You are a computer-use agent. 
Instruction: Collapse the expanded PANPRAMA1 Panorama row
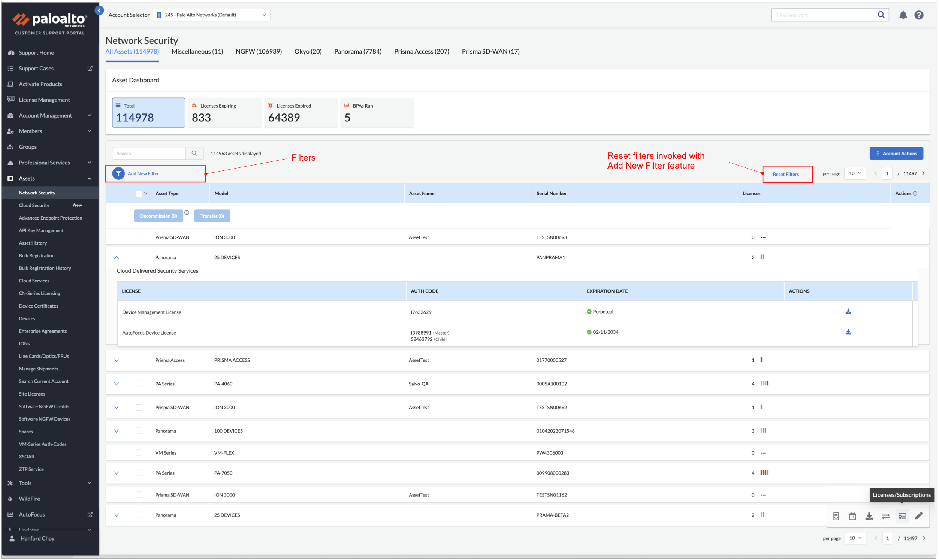pyautogui.click(x=116, y=257)
